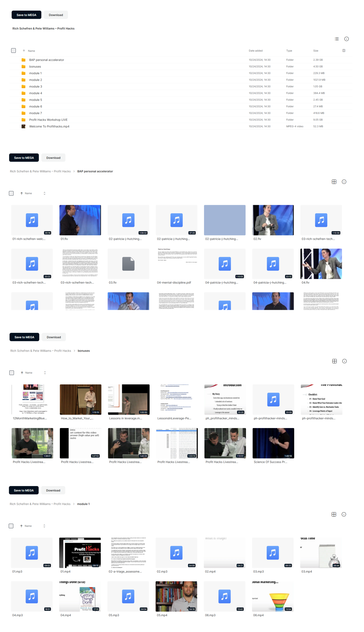
Task: Open the 04.mp4 Getting Things Done thumbnail
Action: click(x=80, y=596)
